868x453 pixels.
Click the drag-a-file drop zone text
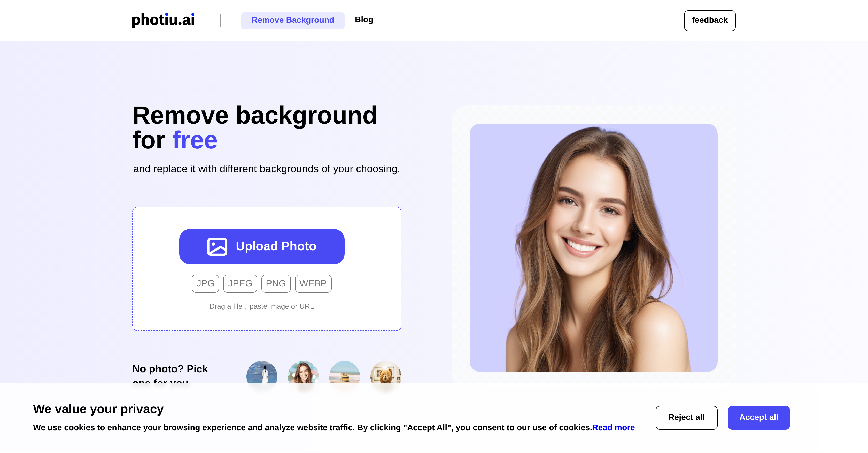(261, 306)
